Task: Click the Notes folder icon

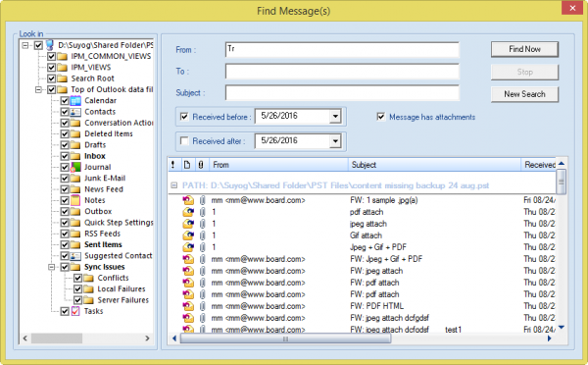Action: tap(75, 200)
